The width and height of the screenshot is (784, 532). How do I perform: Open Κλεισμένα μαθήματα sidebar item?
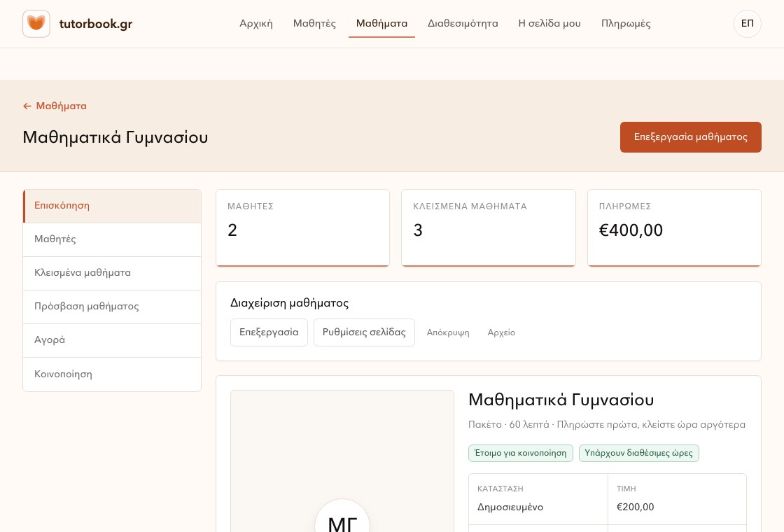[x=112, y=273]
